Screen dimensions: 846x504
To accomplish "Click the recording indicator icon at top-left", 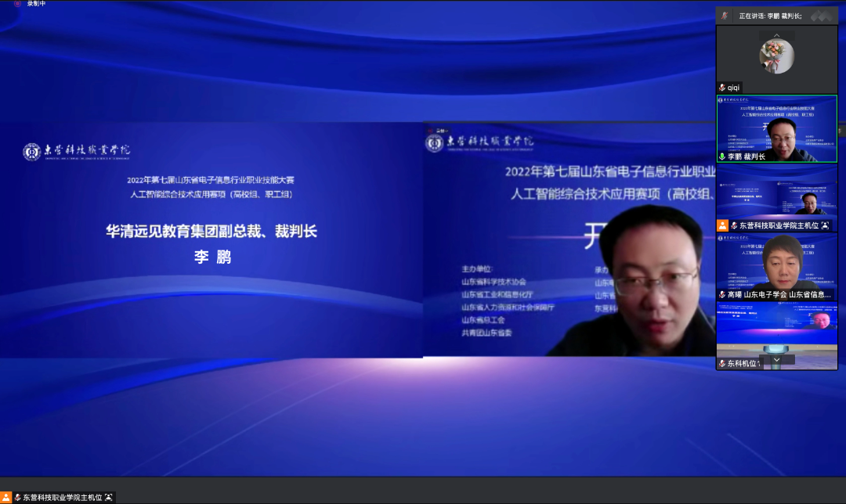I will (17, 4).
